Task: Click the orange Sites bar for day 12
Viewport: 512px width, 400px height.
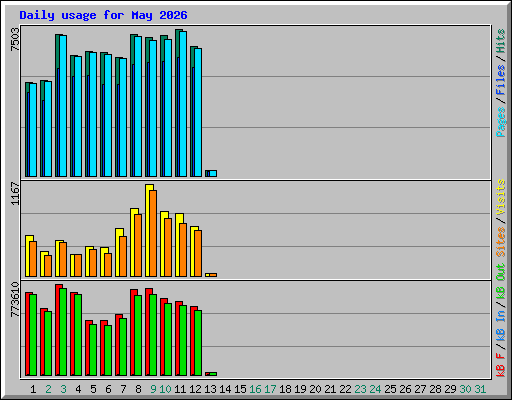Action: [198, 253]
